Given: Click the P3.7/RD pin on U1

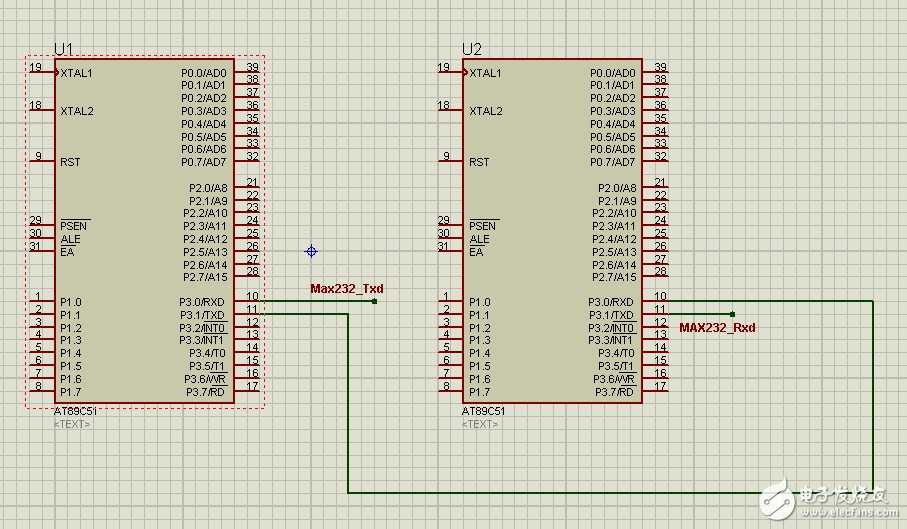Looking at the screenshot, I should (205, 392).
